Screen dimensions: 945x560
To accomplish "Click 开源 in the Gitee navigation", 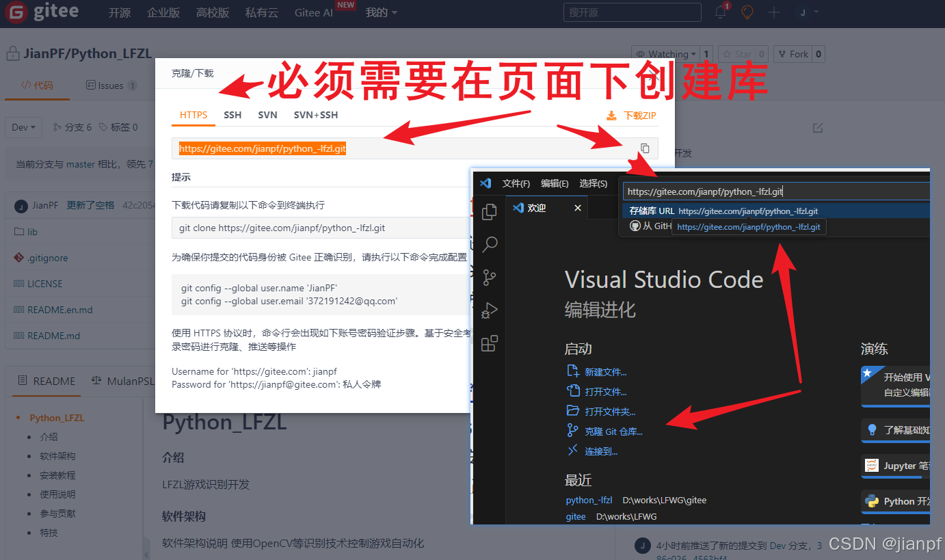I will tap(120, 12).
